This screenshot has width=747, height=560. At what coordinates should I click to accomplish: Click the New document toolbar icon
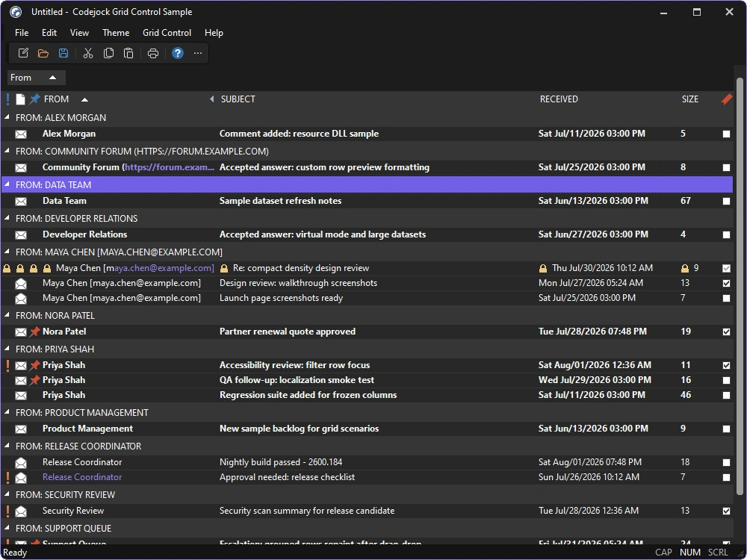click(23, 53)
